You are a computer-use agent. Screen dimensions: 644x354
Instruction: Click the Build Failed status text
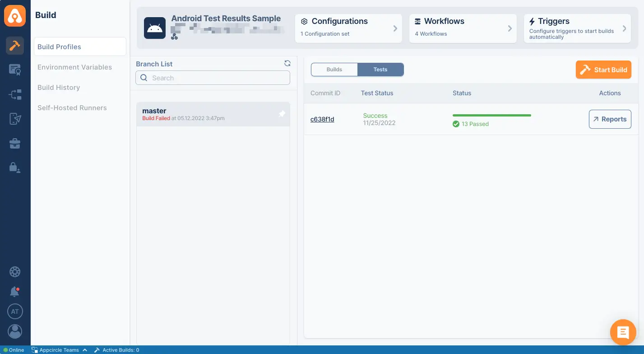pos(156,118)
